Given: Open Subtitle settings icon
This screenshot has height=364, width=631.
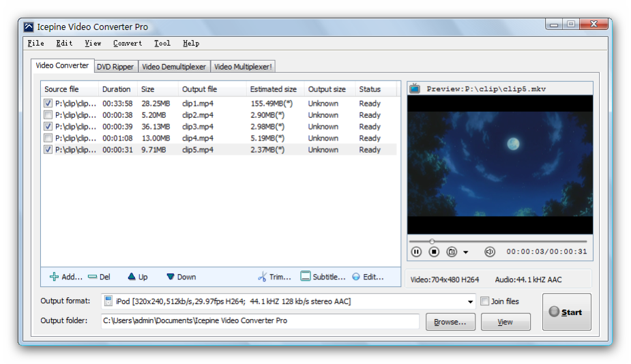Looking at the screenshot, I should point(306,276).
